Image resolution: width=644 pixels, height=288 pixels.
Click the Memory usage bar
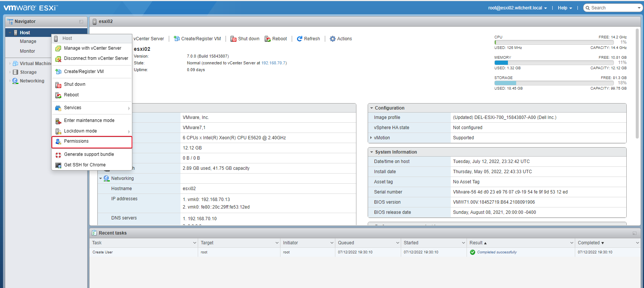point(554,63)
